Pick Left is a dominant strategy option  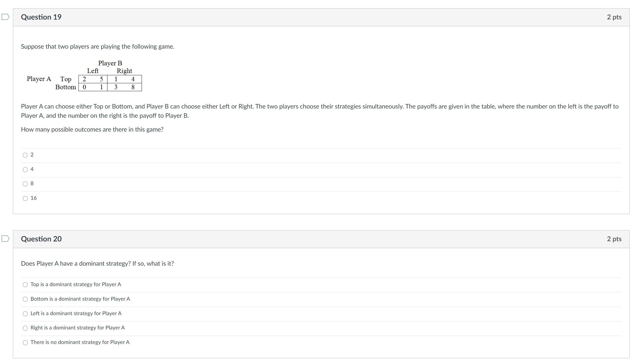pos(25,314)
